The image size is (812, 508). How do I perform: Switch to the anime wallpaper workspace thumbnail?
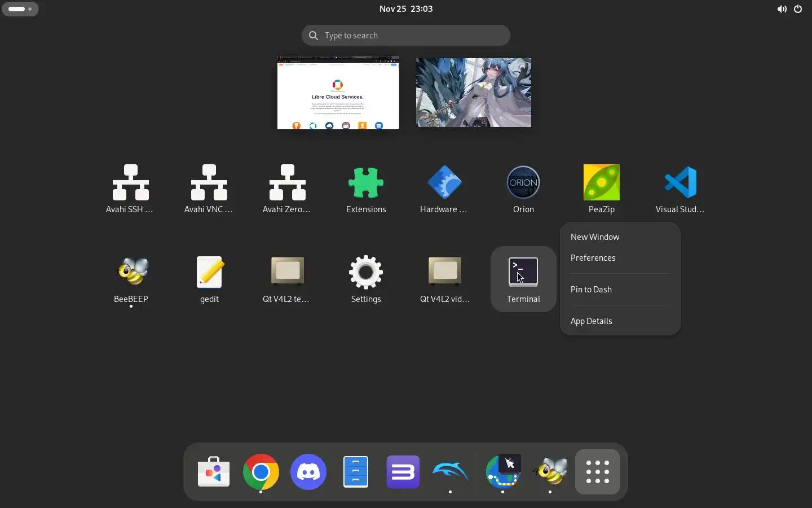pos(474,93)
